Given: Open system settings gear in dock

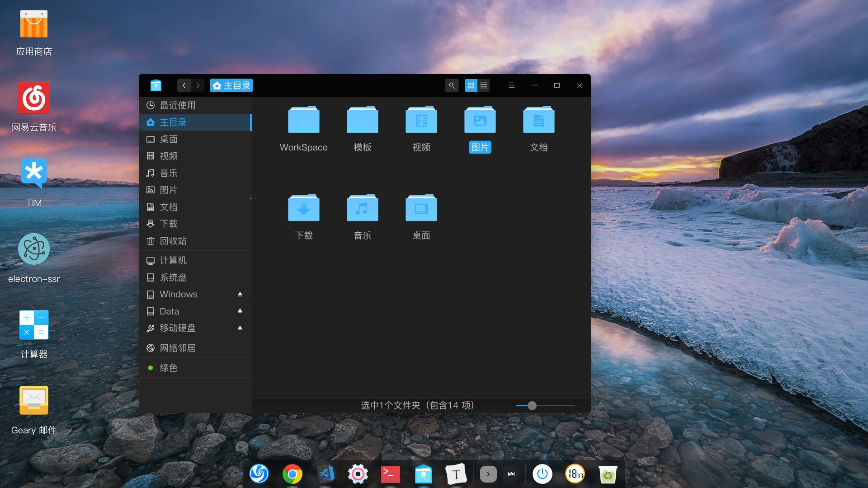Looking at the screenshot, I should click(x=358, y=474).
